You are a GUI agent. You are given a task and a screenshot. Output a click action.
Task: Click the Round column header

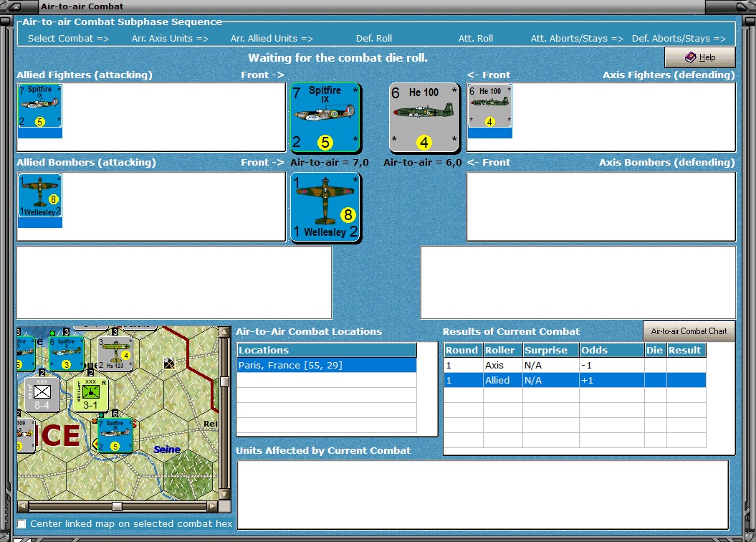464,351
